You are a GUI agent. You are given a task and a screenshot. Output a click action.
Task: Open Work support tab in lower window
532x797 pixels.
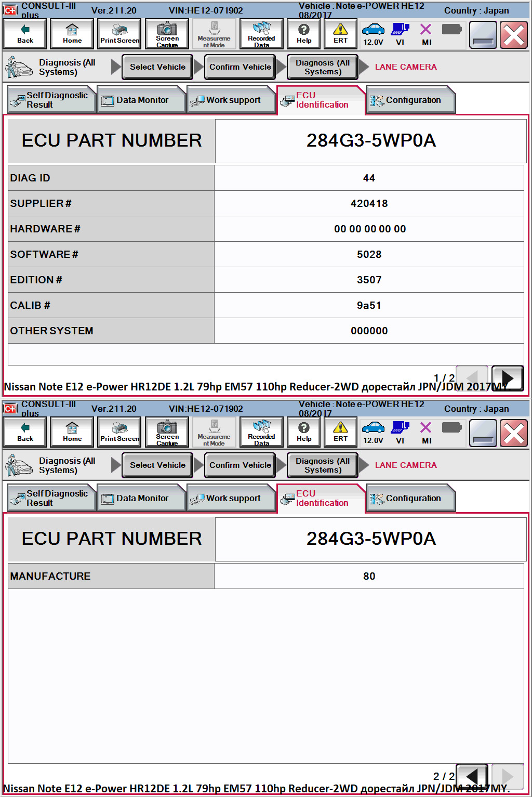tap(231, 498)
